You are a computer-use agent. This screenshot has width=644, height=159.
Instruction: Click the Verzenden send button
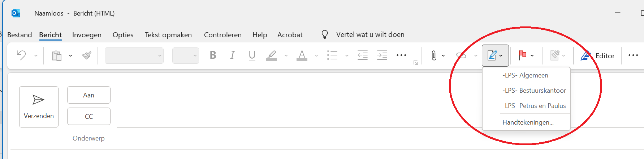tap(39, 107)
